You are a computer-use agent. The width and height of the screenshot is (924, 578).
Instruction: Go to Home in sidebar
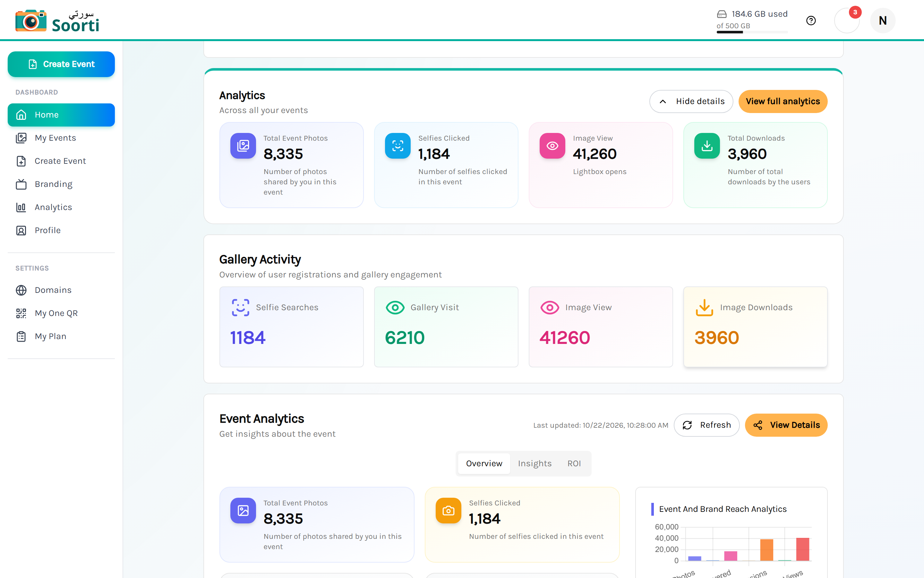tap(61, 115)
